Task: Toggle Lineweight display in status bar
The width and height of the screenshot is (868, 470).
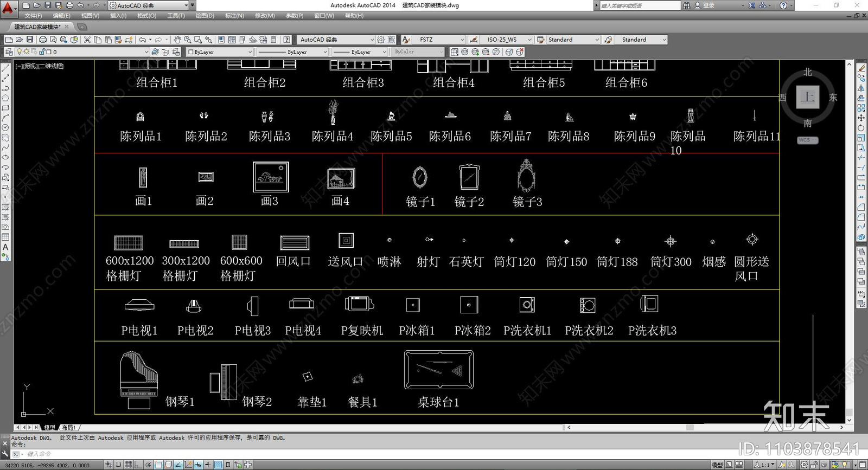Action: click(x=208, y=465)
